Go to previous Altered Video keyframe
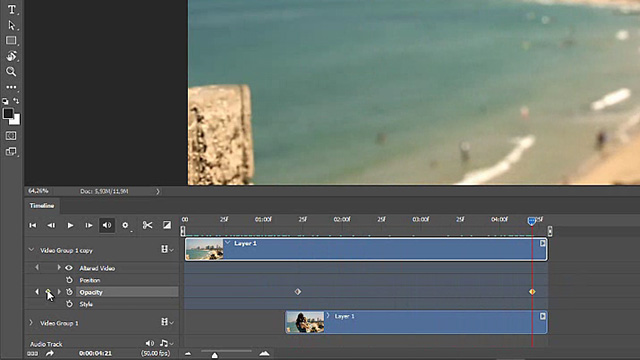Image resolution: width=640 pixels, height=360 pixels. tap(37, 268)
